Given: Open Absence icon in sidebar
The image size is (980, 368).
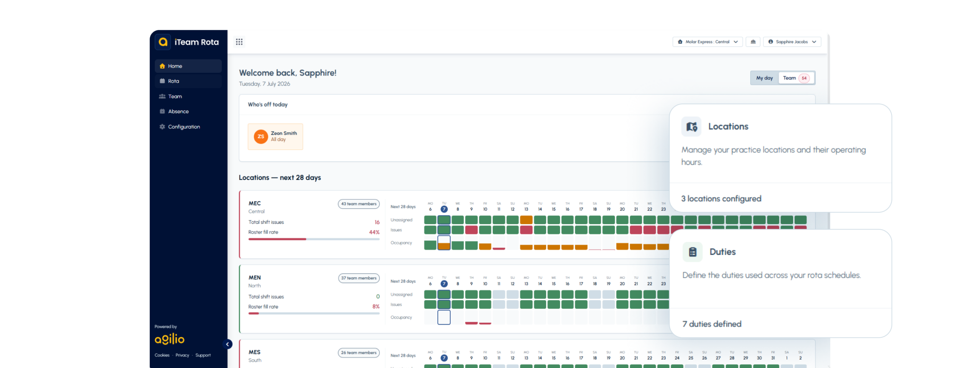Looking at the screenshot, I should 162,111.
